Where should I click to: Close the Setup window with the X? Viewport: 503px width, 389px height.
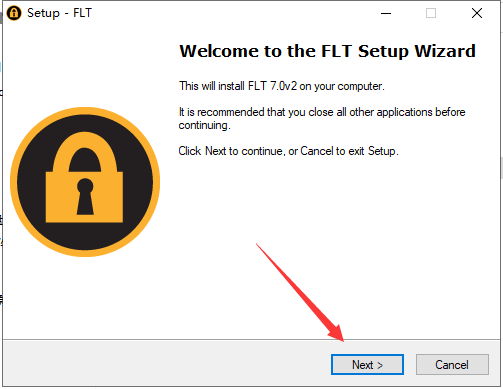[477, 13]
